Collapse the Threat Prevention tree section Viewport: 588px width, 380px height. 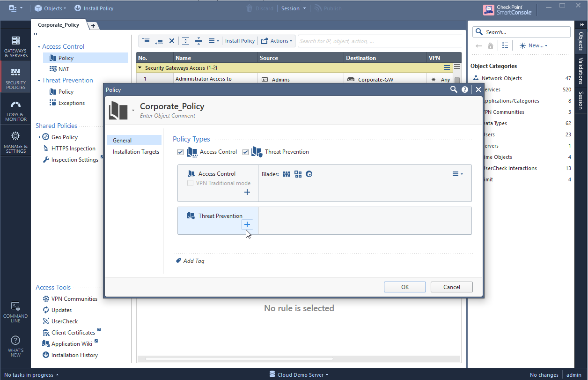(39, 81)
